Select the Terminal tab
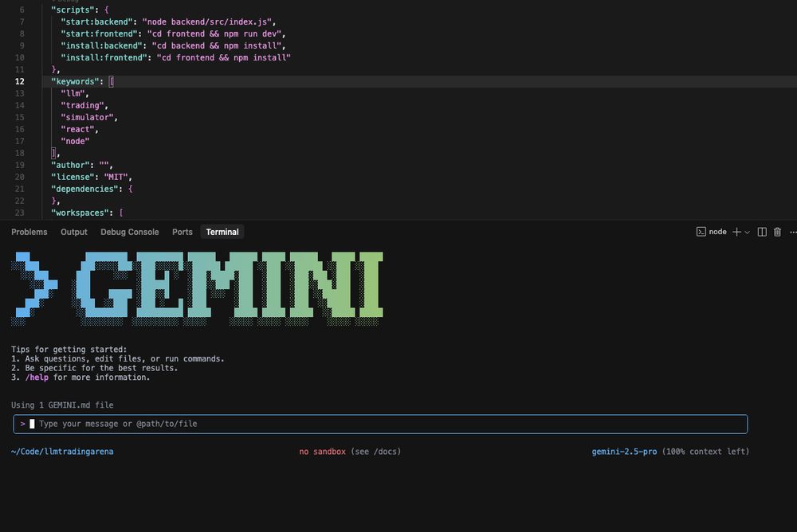The height and width of the screenshot is (532, 797). point(222,232)
